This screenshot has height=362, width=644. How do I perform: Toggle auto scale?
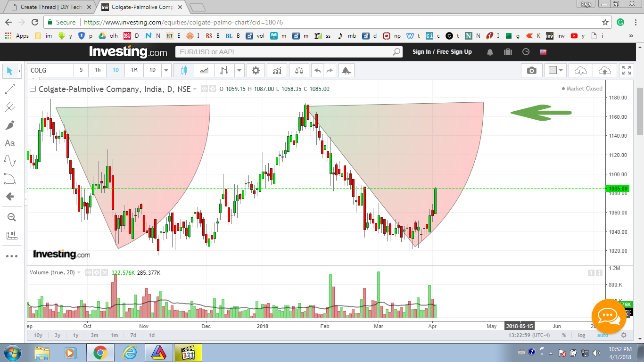[x=603, y=335]
